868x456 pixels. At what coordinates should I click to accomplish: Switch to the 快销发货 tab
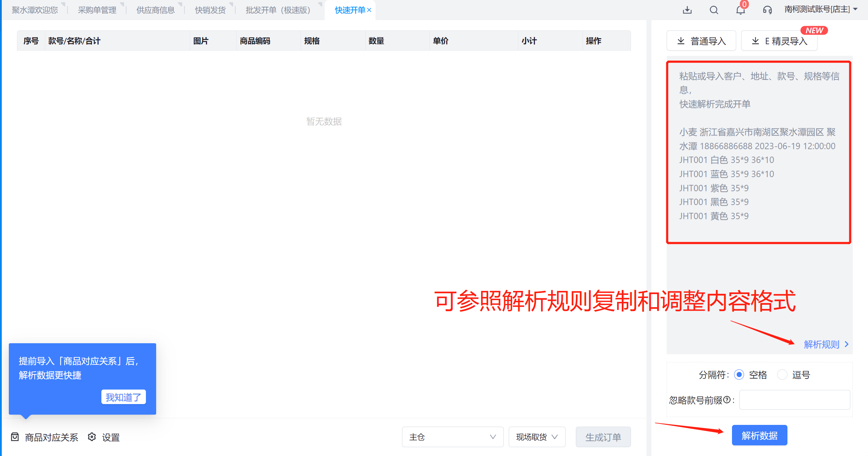210,10
